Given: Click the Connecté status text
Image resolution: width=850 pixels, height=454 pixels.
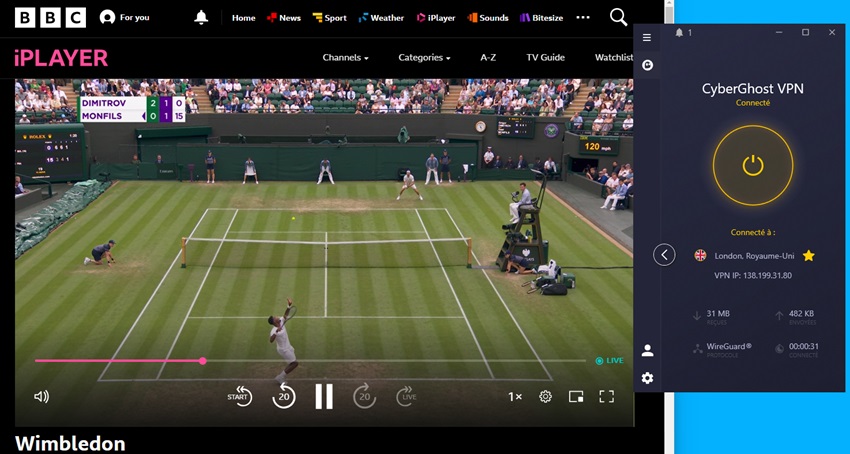Looking at the screenshot, I should (x=753, y=103).
